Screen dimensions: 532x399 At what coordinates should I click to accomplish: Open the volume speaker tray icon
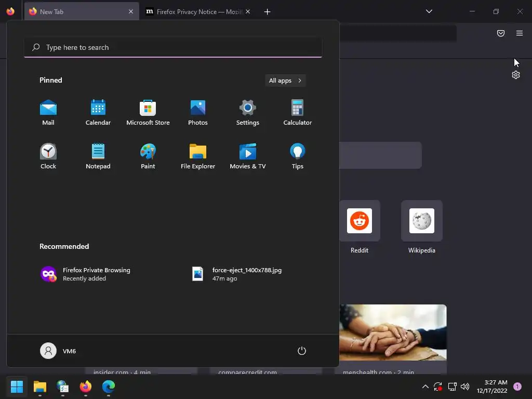(x=465, y=387)
